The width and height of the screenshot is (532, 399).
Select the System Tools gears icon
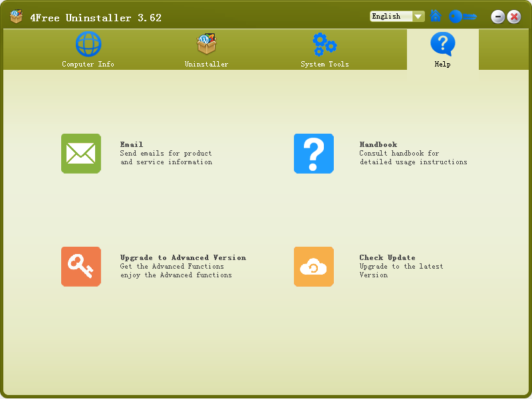tap(325, 45)
